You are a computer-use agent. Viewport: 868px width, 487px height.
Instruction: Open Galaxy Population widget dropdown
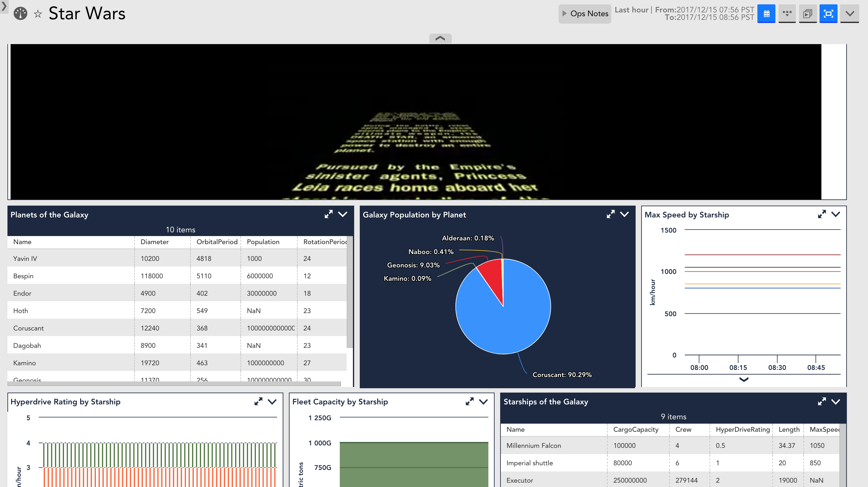coord(624,214)
